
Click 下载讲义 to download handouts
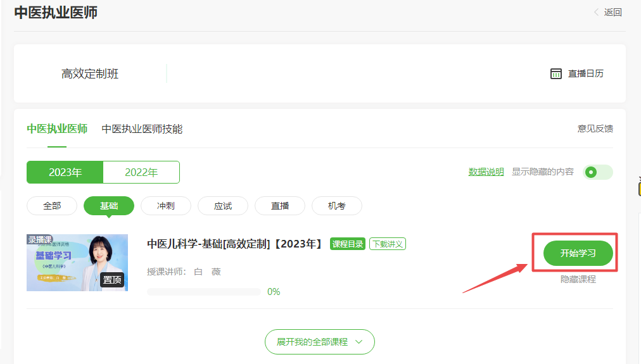[388, 244]
